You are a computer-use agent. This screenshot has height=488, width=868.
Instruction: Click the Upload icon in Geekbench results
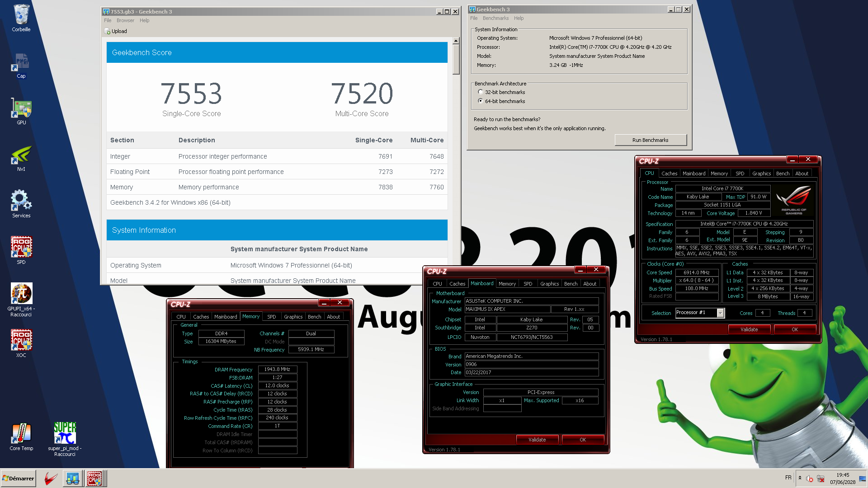tap(107, 31)
